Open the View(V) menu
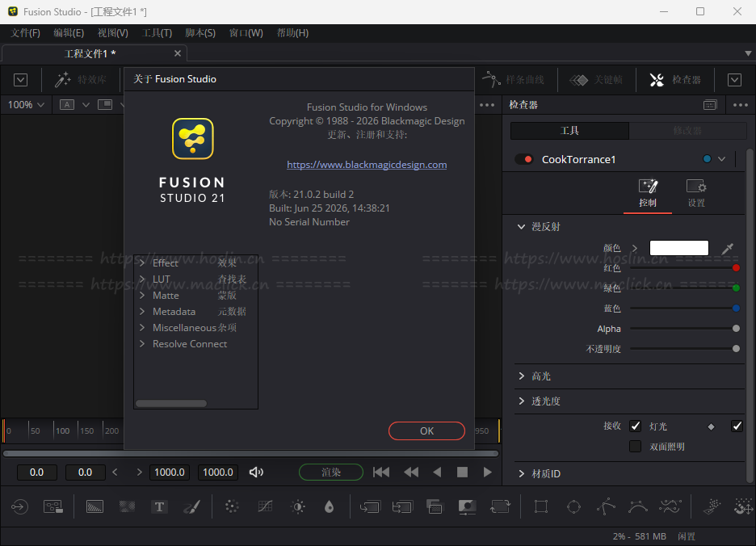Viewport: 756px width, 546px height. [113, 33]
